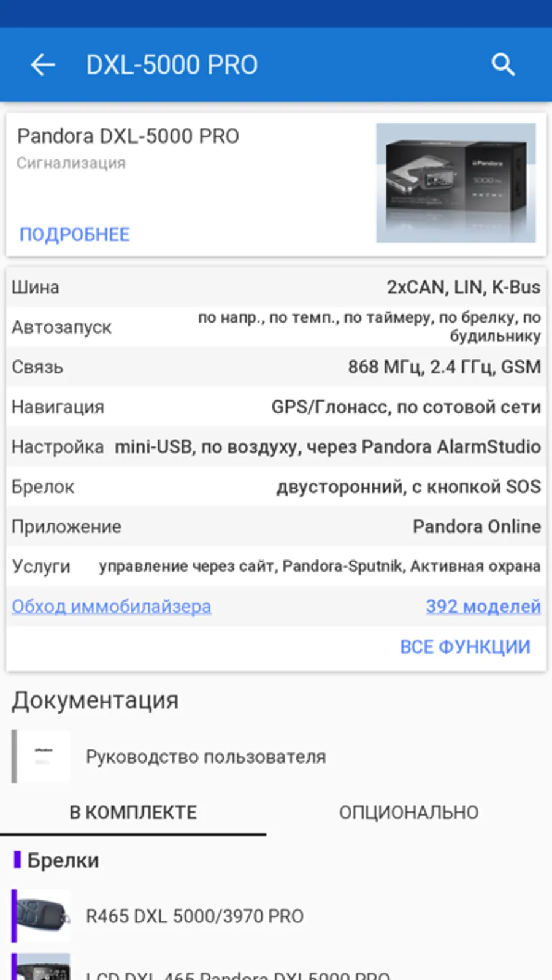Tap the DXL-5000 PRO header title
Viewport: 552px width, 980px height.
(172, 65)
